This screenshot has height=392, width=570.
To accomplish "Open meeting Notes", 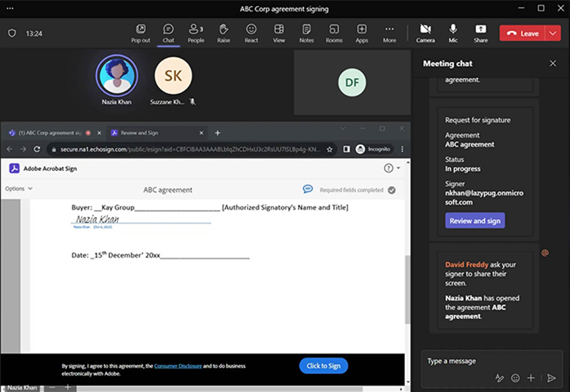I will [306, 33].
